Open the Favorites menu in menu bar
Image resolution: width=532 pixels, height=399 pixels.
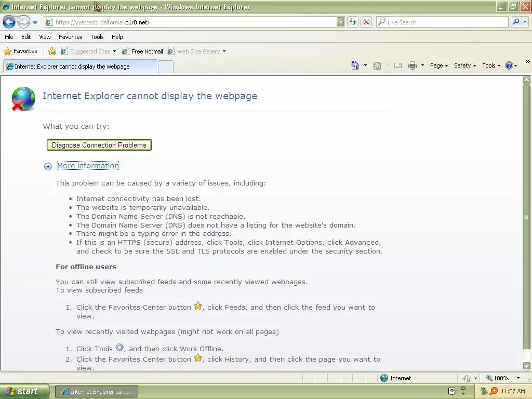(x=70, y=37)
